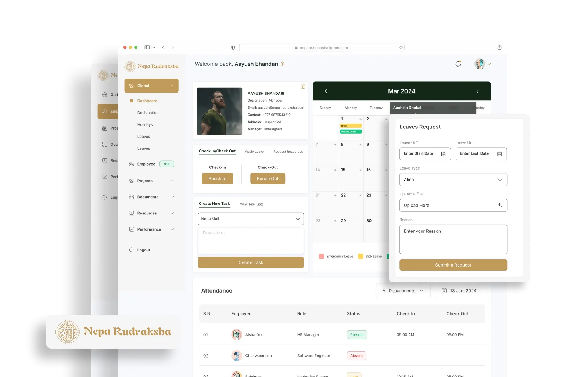Screen dimensions: 588x377
Task: Click the Emergency Leave color legend swatch
Action: [x=321, y=257]
